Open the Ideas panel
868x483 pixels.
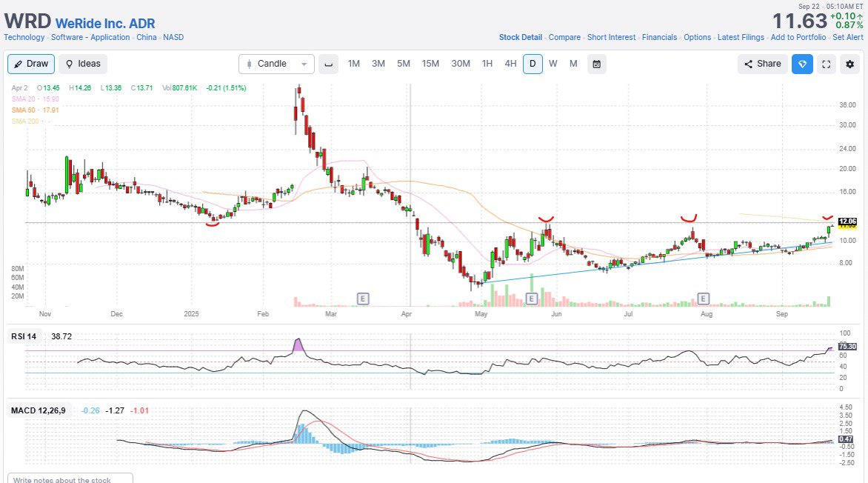(83, 64)
